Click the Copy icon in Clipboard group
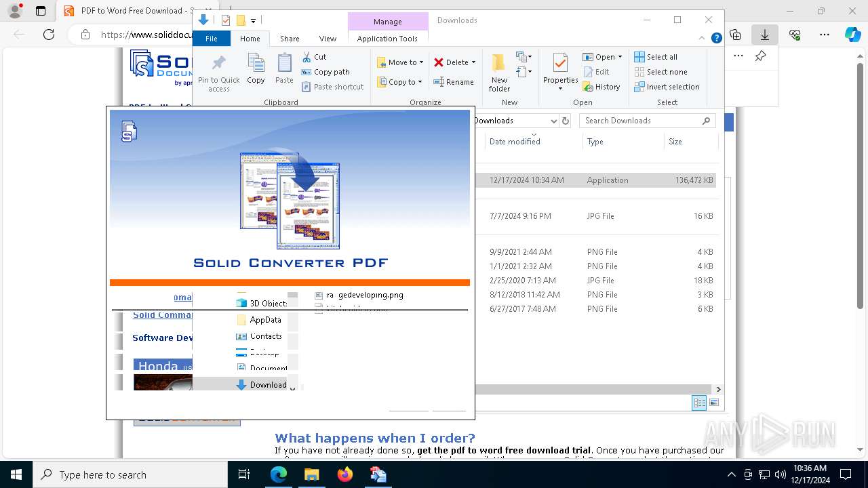This screenshot has height=488, width=868. tap(256, 68)
